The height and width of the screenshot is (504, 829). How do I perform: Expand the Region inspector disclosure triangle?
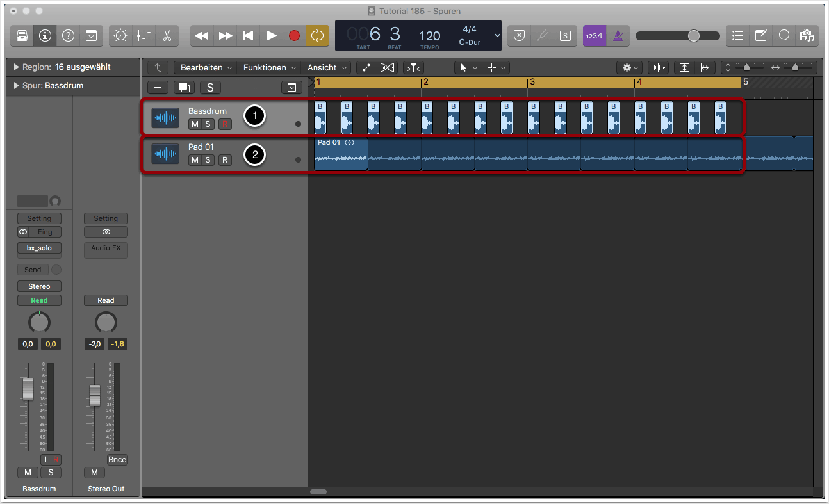pos(16,67)
